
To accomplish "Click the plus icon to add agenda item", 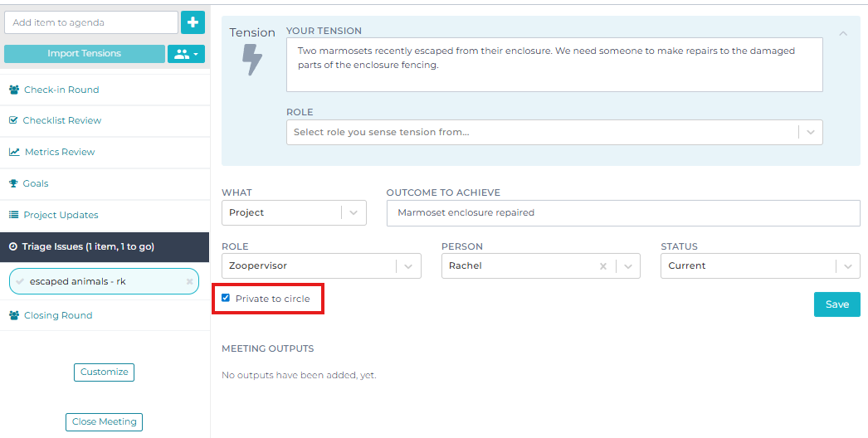I will [x=193, y=22].
